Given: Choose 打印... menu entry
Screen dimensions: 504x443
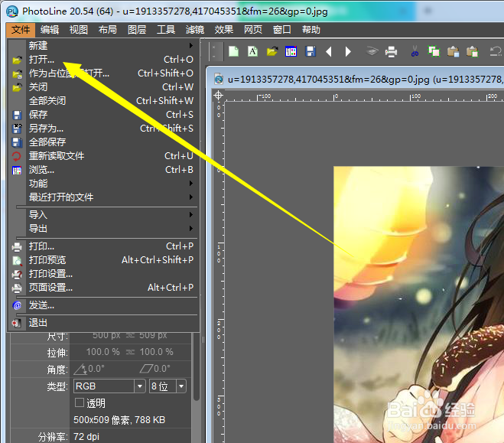Looking at the screenshot, I should pyautogui.click(x=102, y=246).
